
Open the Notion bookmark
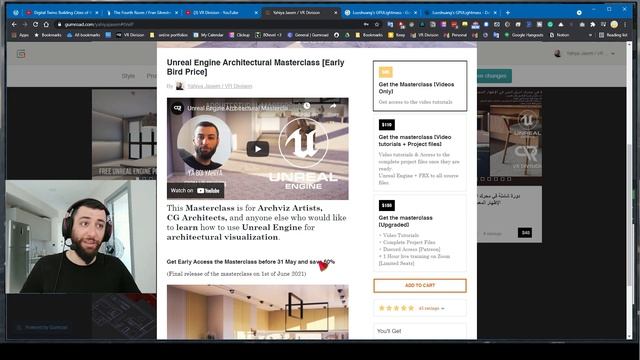pos(559,35)
